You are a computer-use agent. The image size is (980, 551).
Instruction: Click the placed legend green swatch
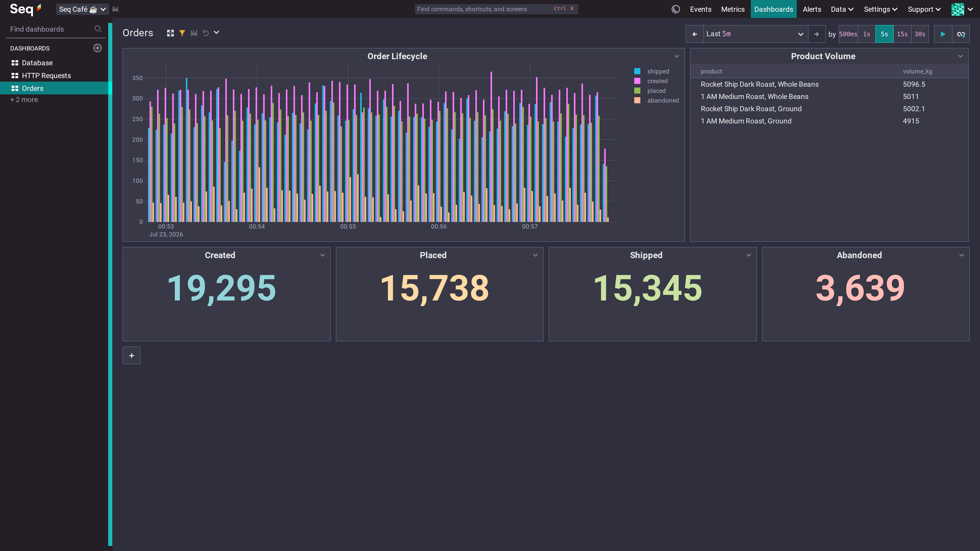point(637,91)
